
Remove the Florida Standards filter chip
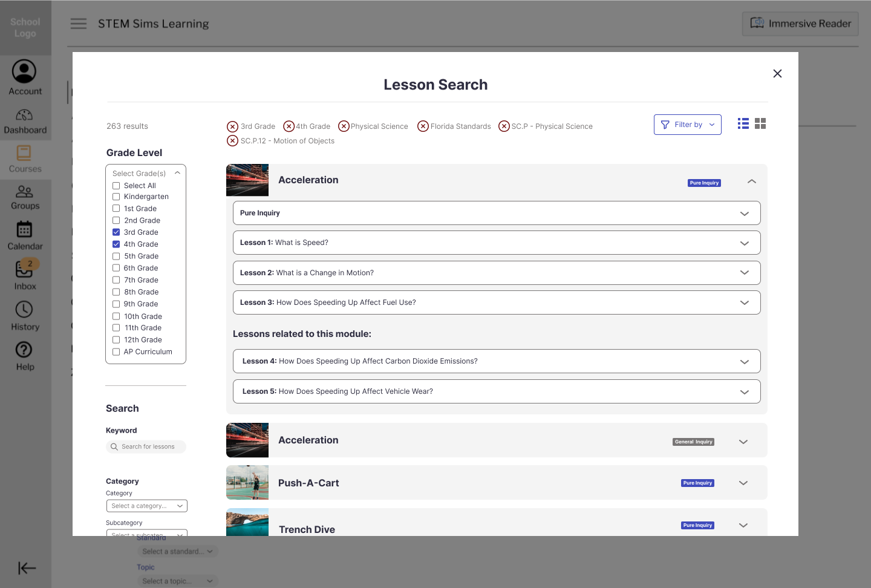[x=423, y=126]
